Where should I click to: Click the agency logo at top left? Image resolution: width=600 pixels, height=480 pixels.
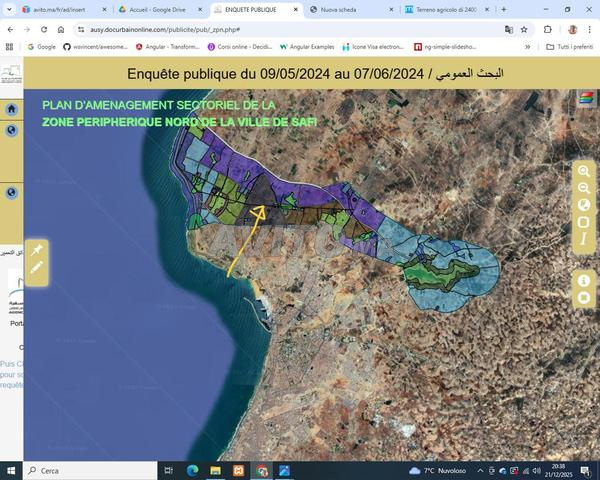[x=11, y=73]
